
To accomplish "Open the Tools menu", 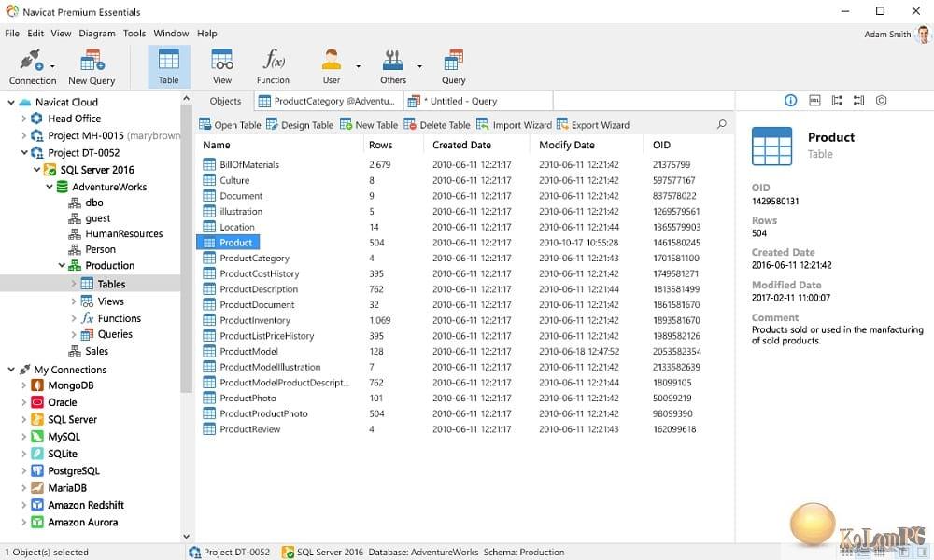I will tap(134, 34).
